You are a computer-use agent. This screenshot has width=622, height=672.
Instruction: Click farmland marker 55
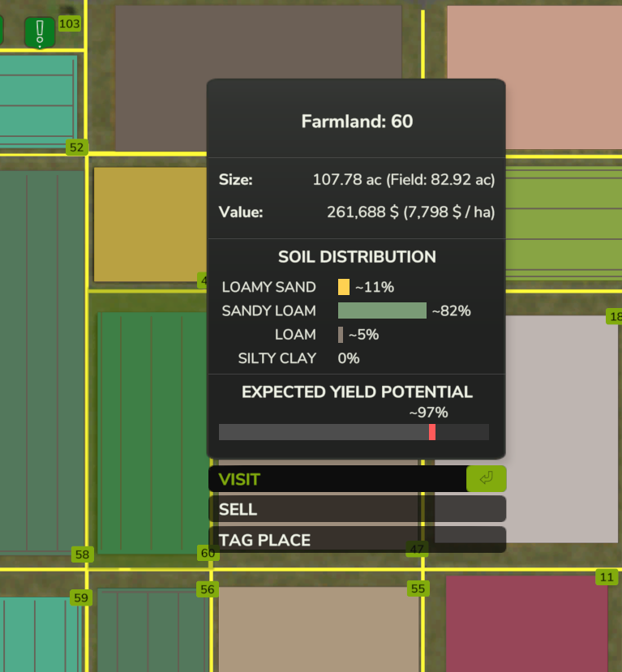coord(418,589)
